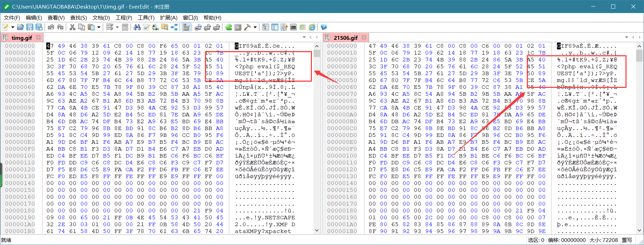
Task: Open the 查看(V) menu
Action: pyautogui.click(x=56, y=17)
